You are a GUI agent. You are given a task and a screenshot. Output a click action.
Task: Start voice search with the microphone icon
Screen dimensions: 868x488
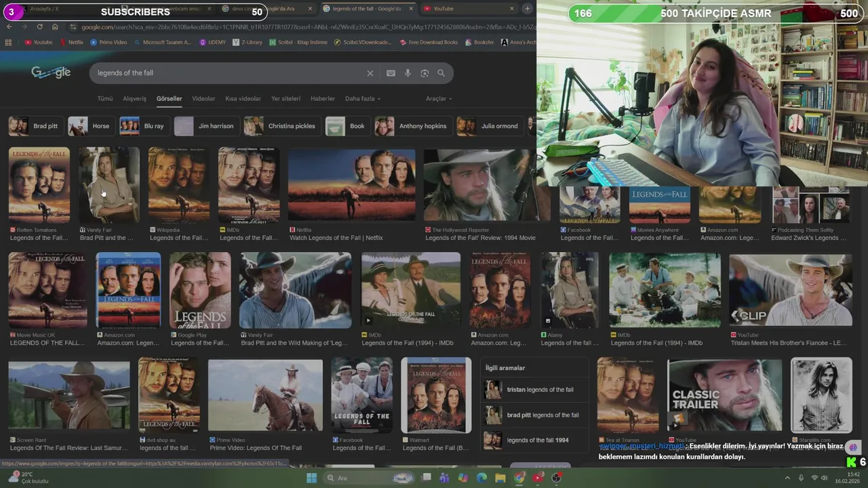(408, 73)
